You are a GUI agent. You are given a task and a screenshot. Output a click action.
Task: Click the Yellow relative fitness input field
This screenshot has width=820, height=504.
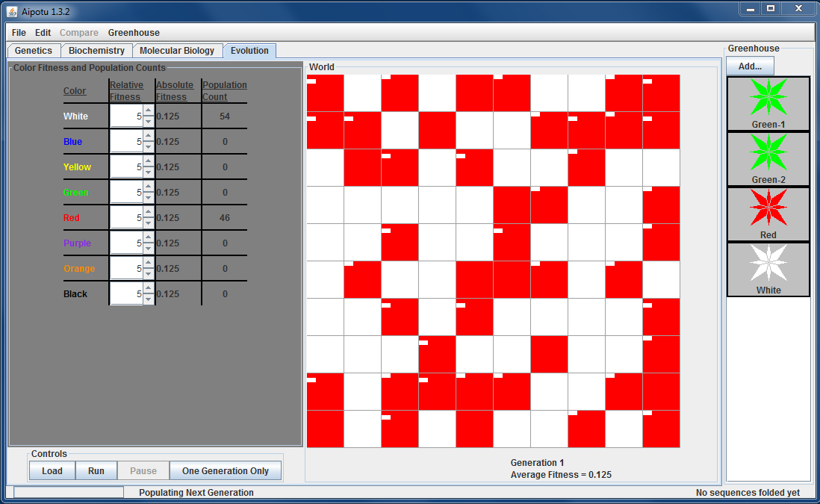126,167
